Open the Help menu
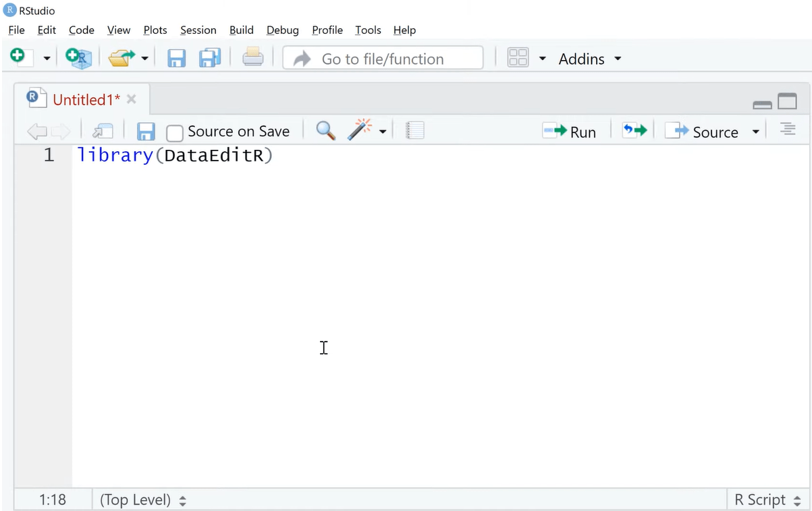Image resolution: width=812 pixels, height=511 pixels. (x=404, y=30)
